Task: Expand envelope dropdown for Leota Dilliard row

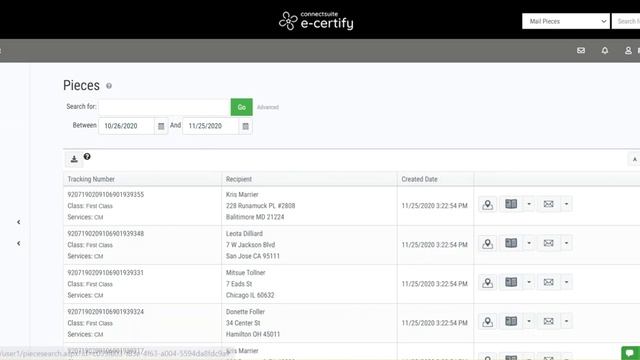Action: (x=566, y=243)
